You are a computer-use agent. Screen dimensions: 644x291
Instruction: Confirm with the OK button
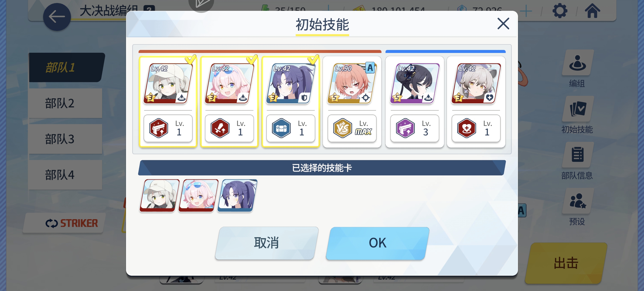coord(377,243)
